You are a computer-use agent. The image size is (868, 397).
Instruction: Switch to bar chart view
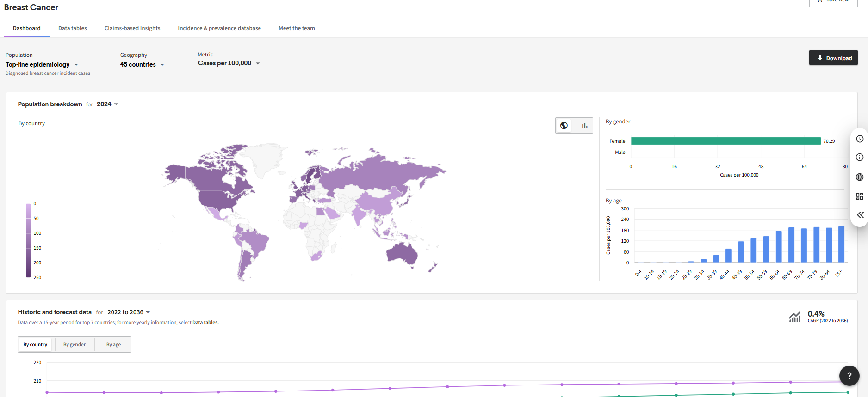(584, 126)
